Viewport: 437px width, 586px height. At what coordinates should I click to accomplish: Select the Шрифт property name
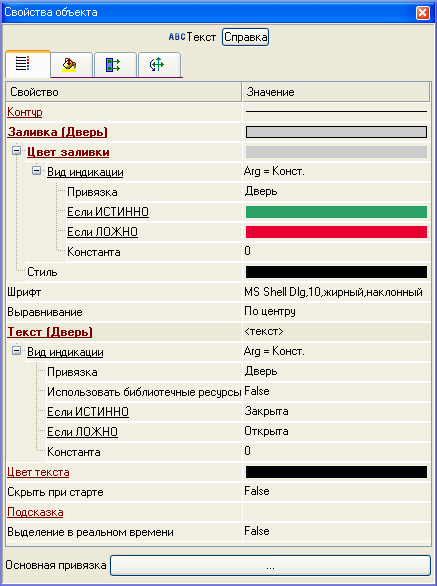(24, 292)
